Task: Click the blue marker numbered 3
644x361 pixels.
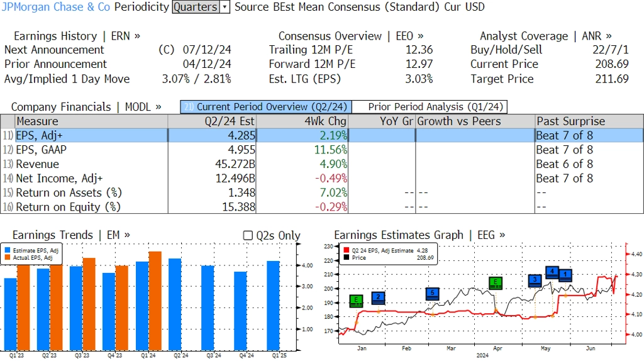Action: point(535,281)
